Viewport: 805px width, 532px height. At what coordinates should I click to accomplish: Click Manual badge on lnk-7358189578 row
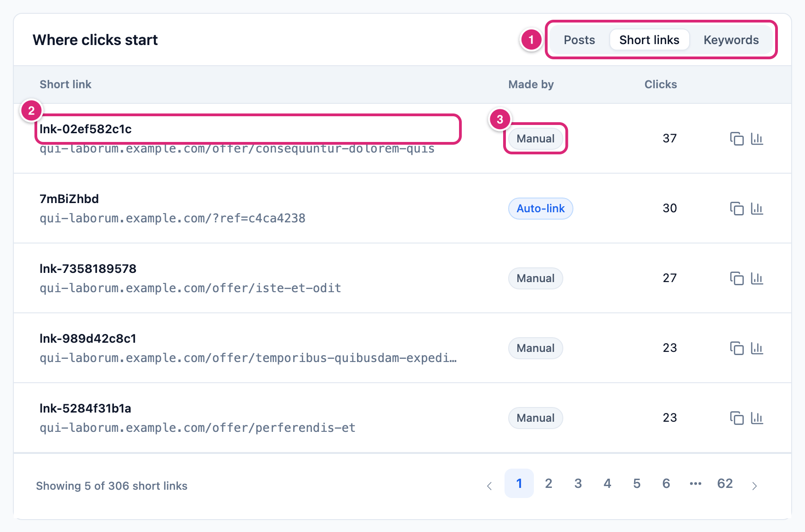click(x=536, y=278)
